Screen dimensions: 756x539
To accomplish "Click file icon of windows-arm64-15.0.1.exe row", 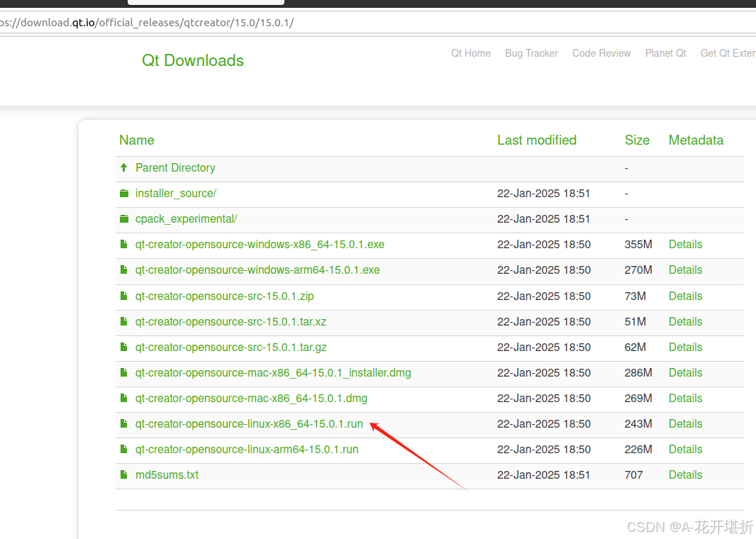I will pyautogui.click(x=124, y=269).
